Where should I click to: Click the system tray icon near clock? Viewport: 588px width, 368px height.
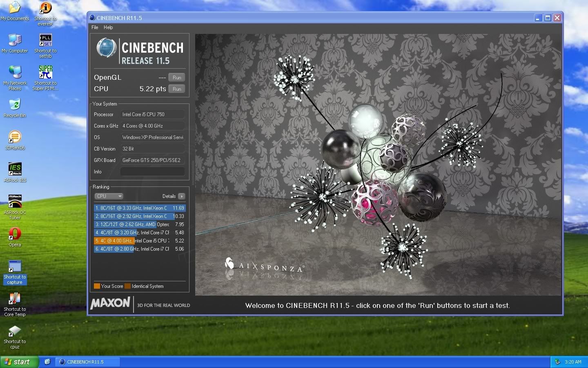pos(557,362)
